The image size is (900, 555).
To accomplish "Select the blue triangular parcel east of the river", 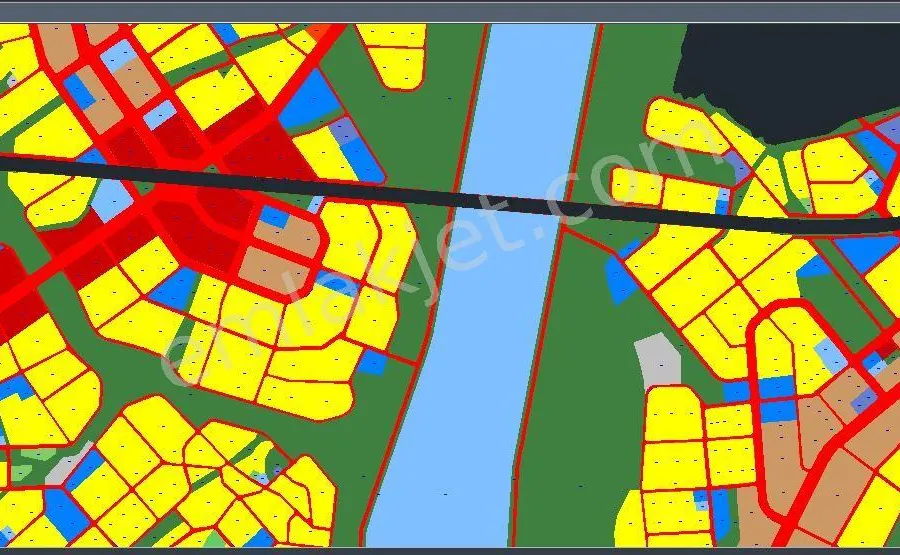I will tap(620, 280).
